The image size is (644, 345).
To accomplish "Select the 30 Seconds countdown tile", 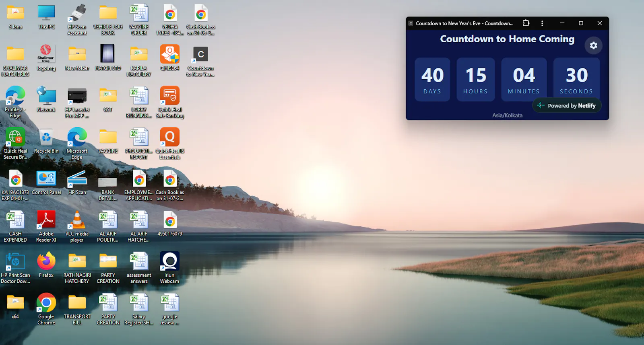I will click(x=576, y=80).
